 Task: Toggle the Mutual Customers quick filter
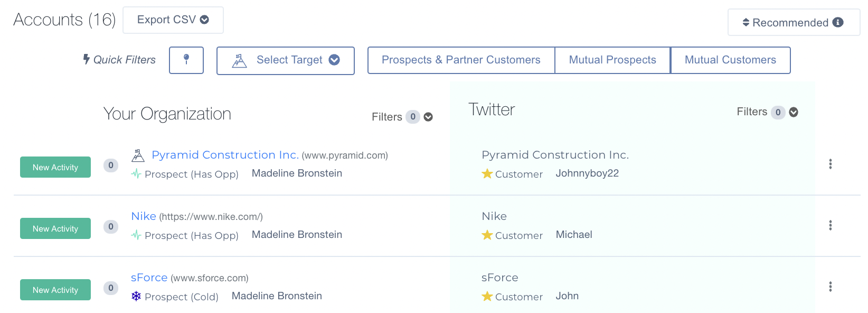730,60
